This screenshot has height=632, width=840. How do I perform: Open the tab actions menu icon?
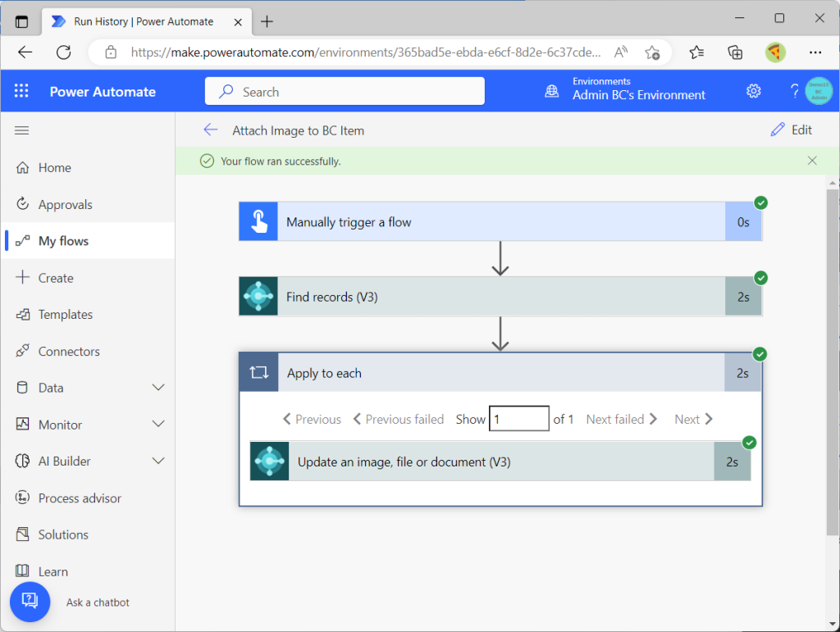[21, 21]
